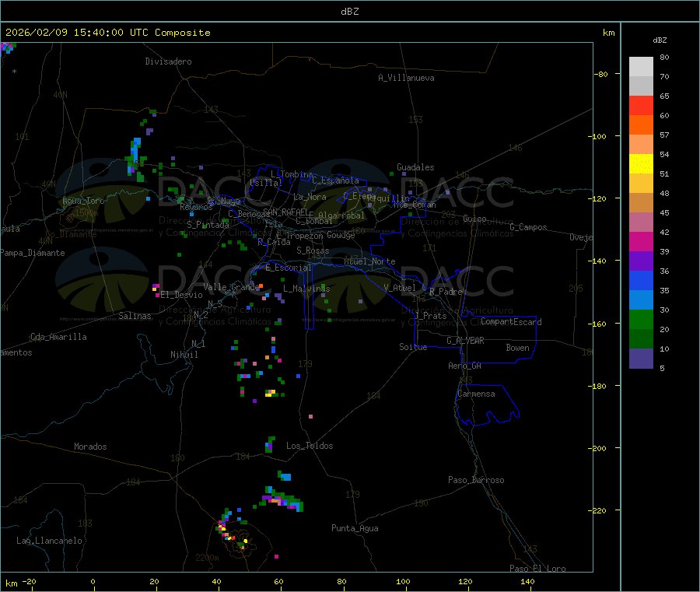Select the Morados location label
This screenshot has height=592, width=700.
(x=90, y=447)
